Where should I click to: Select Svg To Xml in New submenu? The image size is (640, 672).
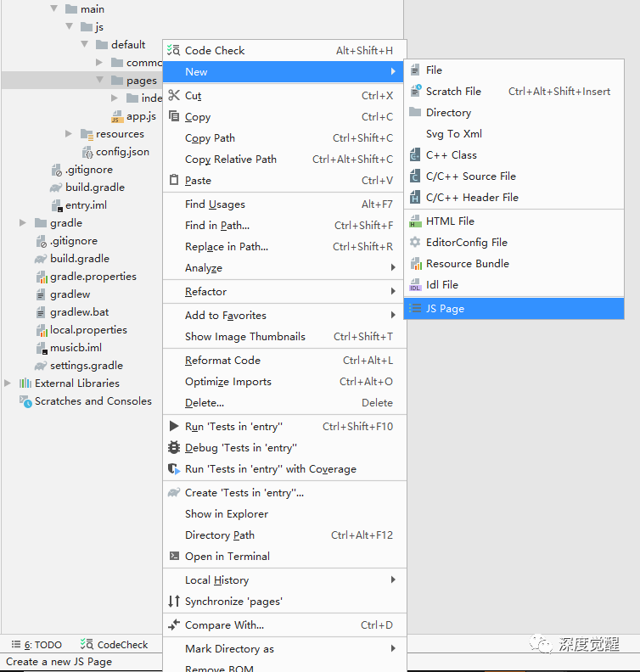(514, 134)
